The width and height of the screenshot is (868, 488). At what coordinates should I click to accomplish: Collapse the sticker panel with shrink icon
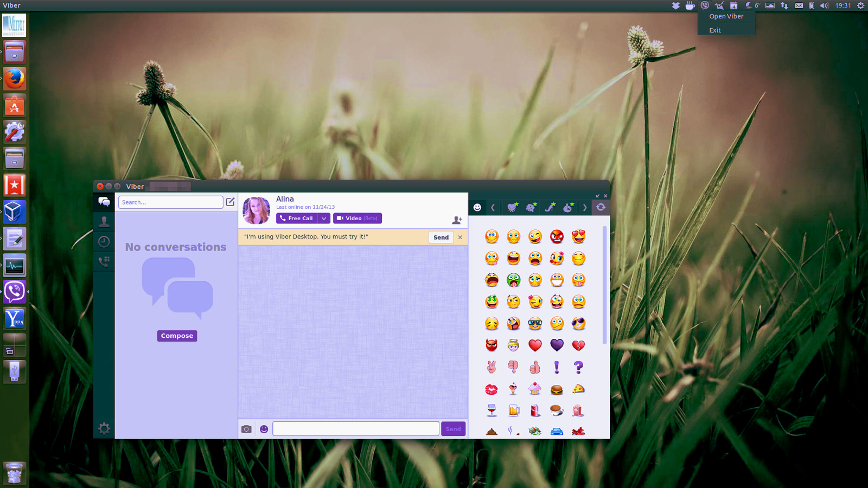[x=598, y=196]
